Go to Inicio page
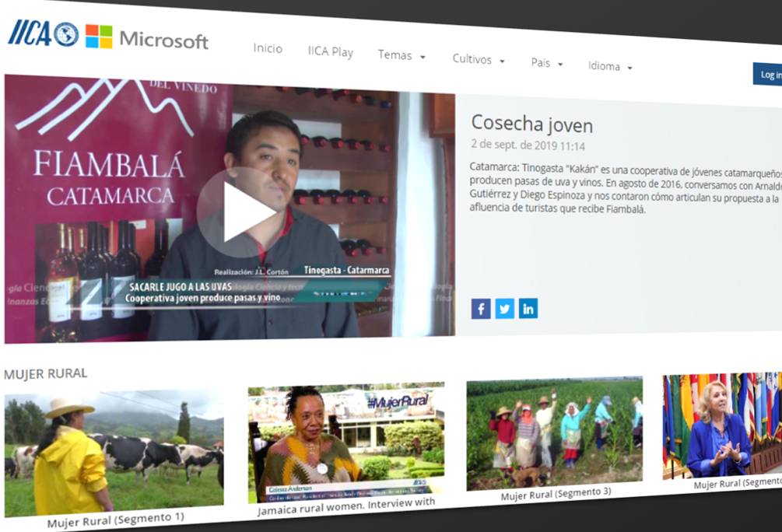This screenshot has width=782, height=532. (x=268, y=48)
